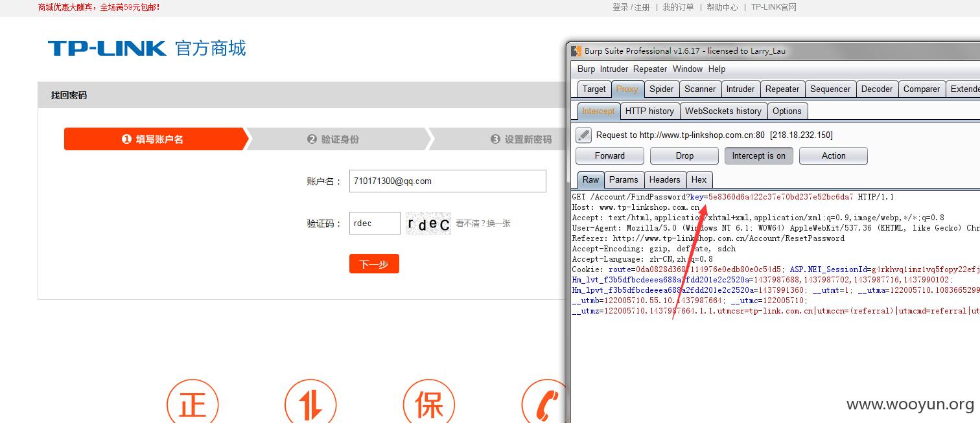The image size is (980, 423).
Task: Select the Raw request view tab
Action: tap(590, 179)
